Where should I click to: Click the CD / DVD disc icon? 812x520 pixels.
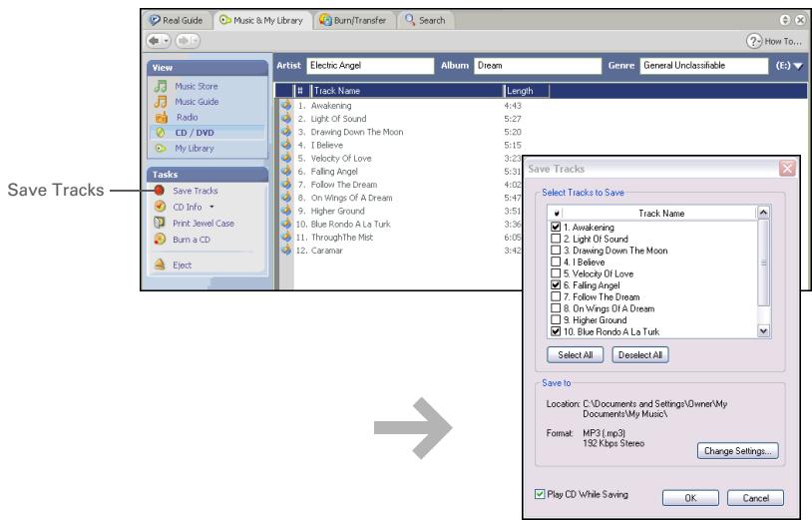pyautogui.click(x=161, y=133)
